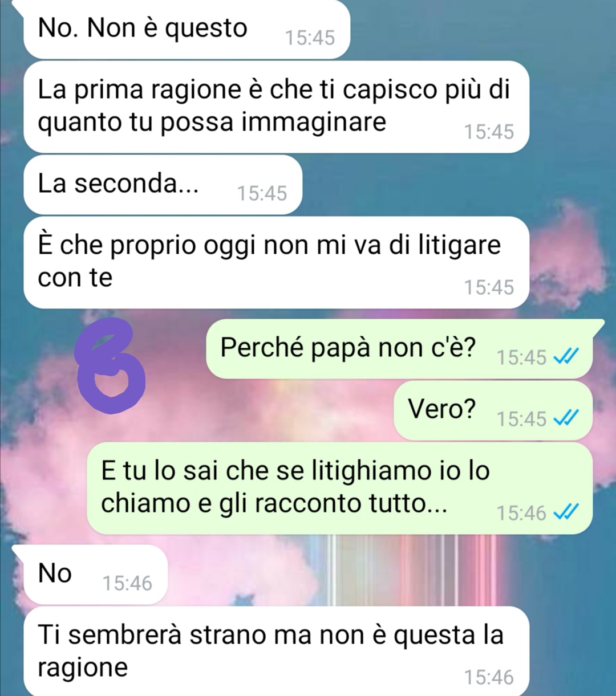Tap the purple scribbled number 8 sticker
The width and height of the screenshot is (616, 696).
point(112,365)
